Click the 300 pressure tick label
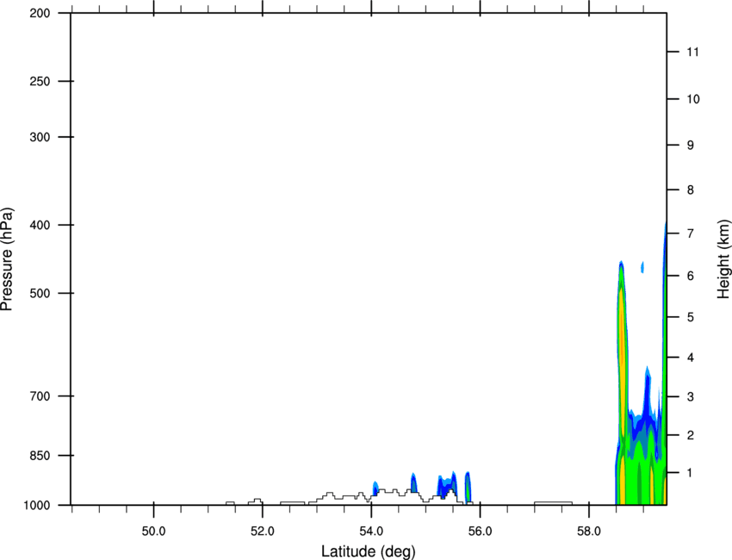Screen dimensions: 732x560 pyautogui.click(x=40, y=137)
